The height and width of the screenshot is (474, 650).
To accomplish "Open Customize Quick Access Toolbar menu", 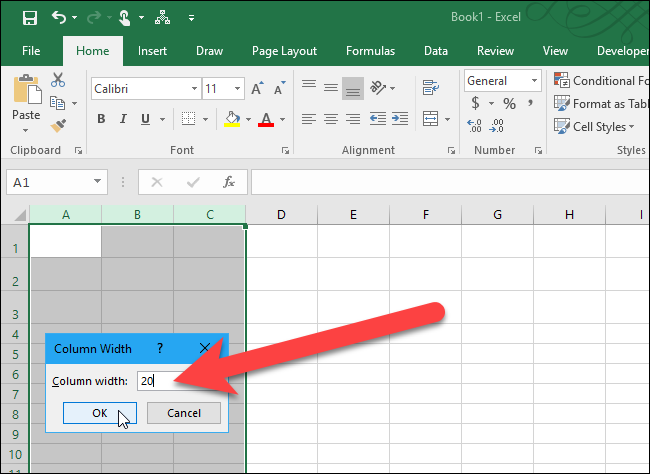I will [191, 18].
